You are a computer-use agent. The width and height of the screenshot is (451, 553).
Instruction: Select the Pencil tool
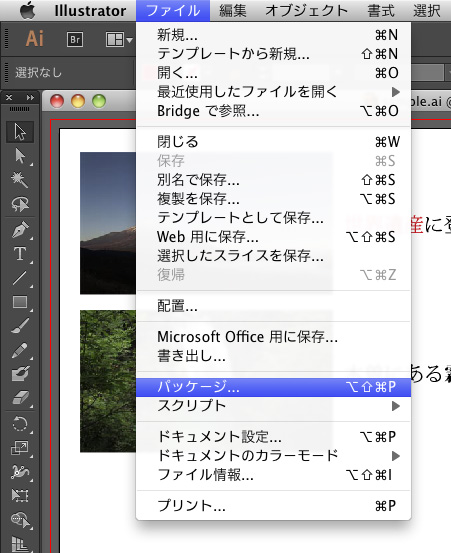coord(20,350)
